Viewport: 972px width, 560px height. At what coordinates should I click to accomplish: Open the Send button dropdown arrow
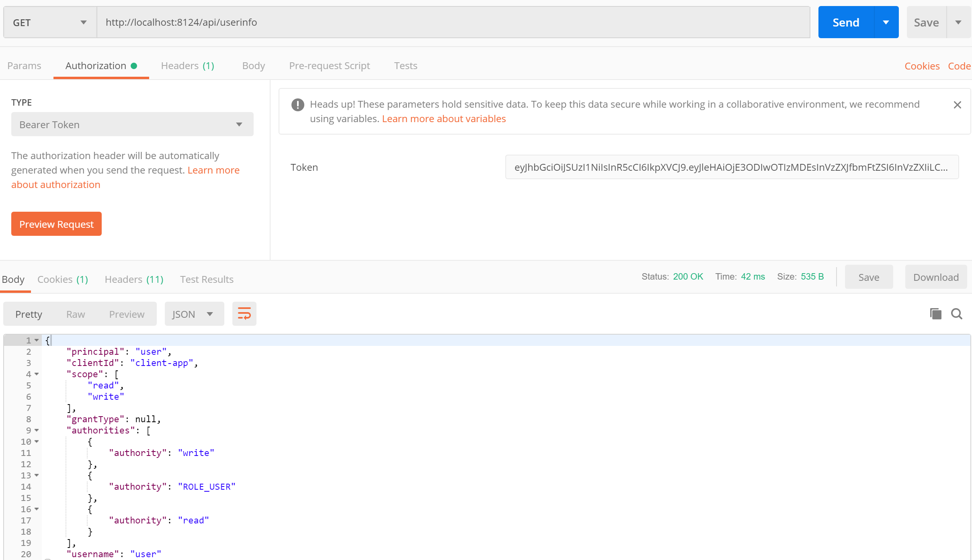tap(886, 22)
